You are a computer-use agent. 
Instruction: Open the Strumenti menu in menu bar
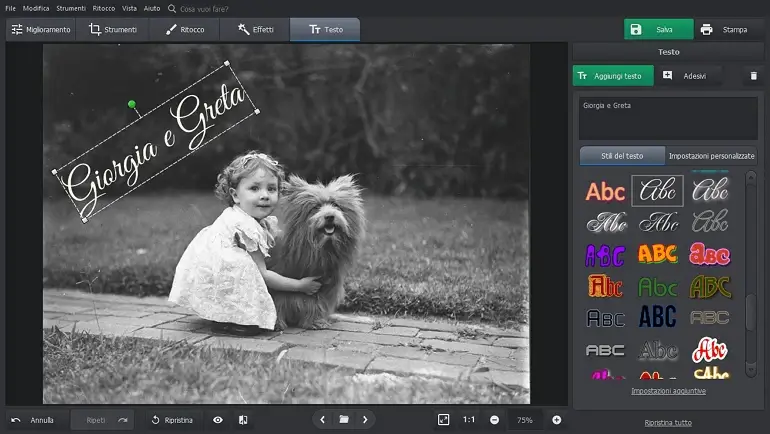click(x=71, y=8)
